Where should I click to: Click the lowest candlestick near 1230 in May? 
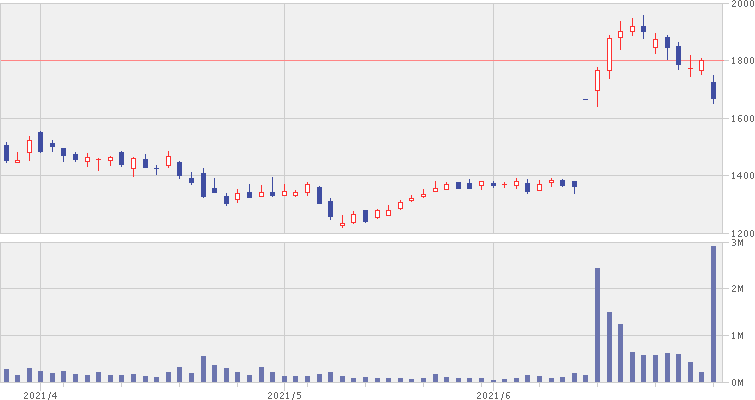pos(342,223)
